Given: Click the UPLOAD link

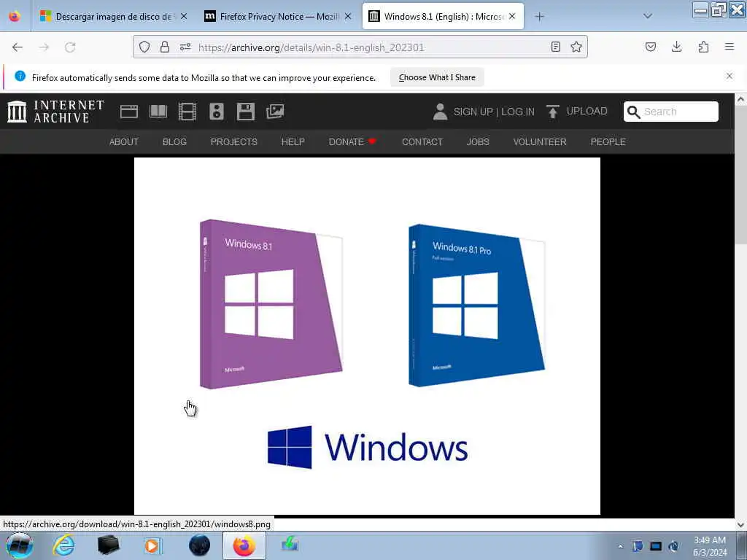Looking at the screenshot, I should [587, 111].
